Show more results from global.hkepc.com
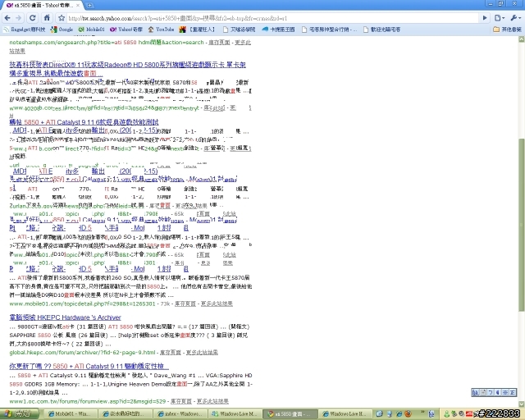Screen dimensions: 525x420 pyautogui.click(x=202, y=353)
